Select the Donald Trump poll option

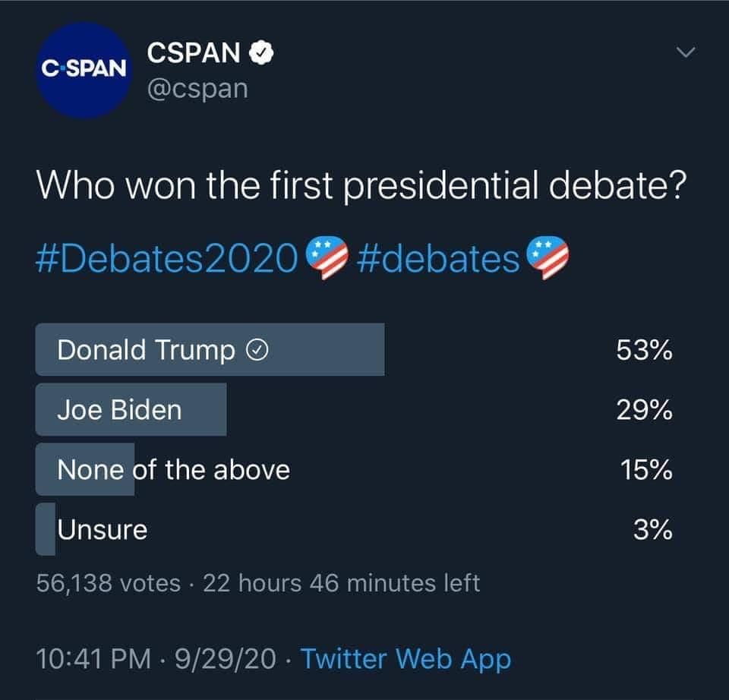pos(355,349)
